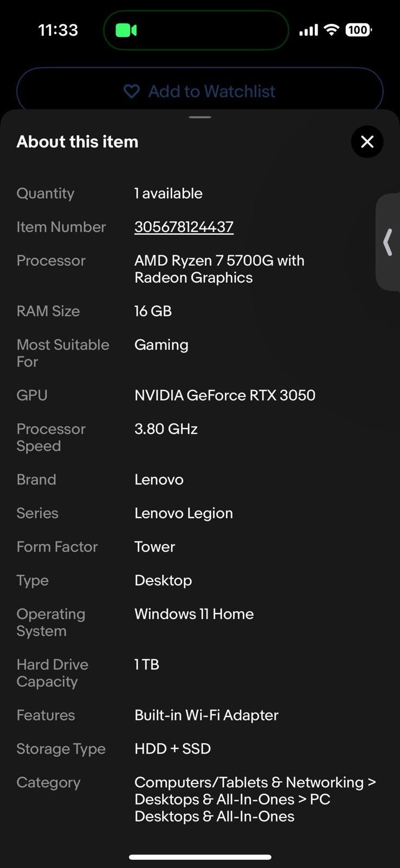Tap the Lenovo Legion series value
The image size is (400, 868).
(184, 513)
